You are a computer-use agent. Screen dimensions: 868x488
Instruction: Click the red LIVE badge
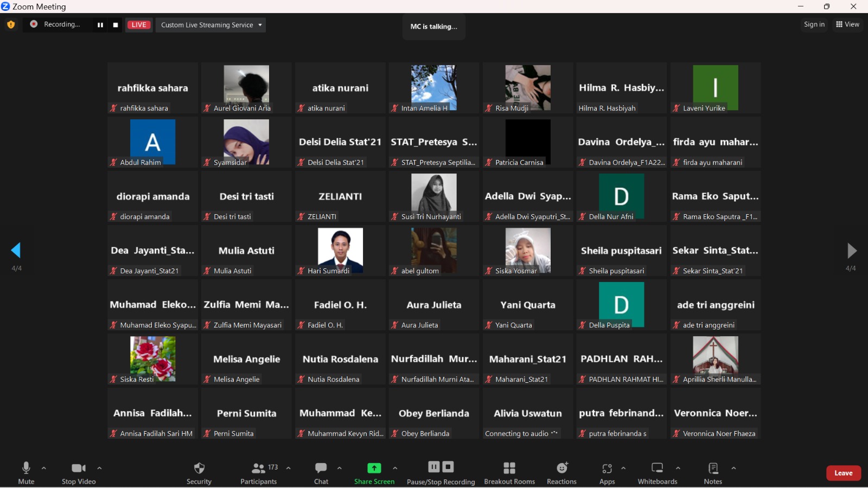click(x=139, y=25)
